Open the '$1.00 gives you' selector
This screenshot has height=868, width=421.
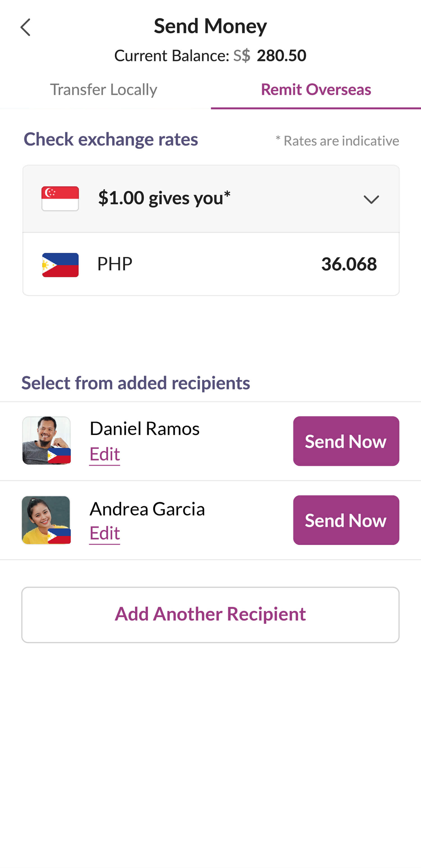coord(211,199)
